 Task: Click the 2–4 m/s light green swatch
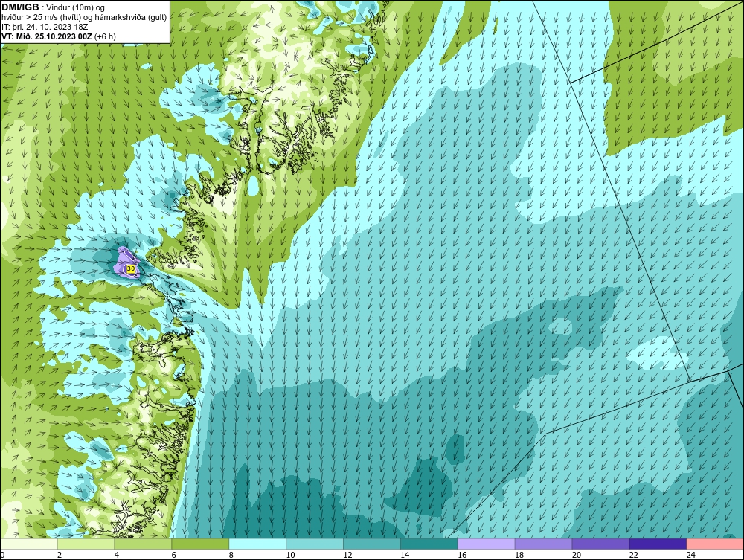86,544
